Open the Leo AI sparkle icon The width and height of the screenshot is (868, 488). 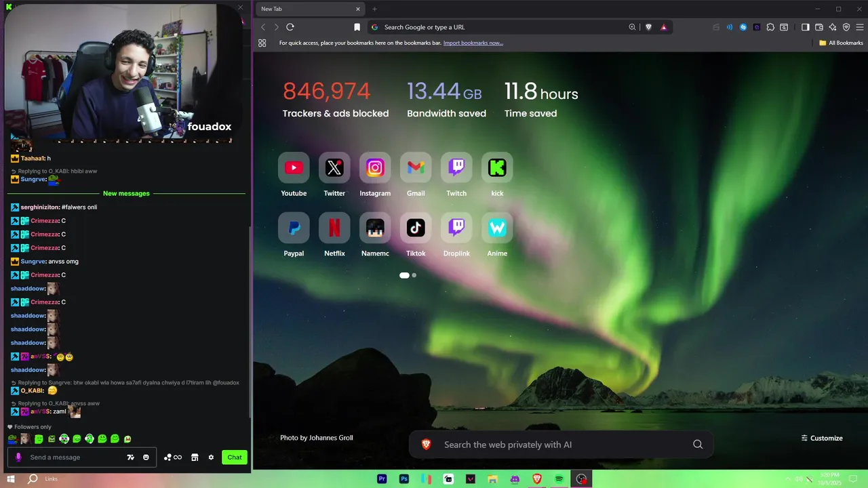click(x=832, y=27)
